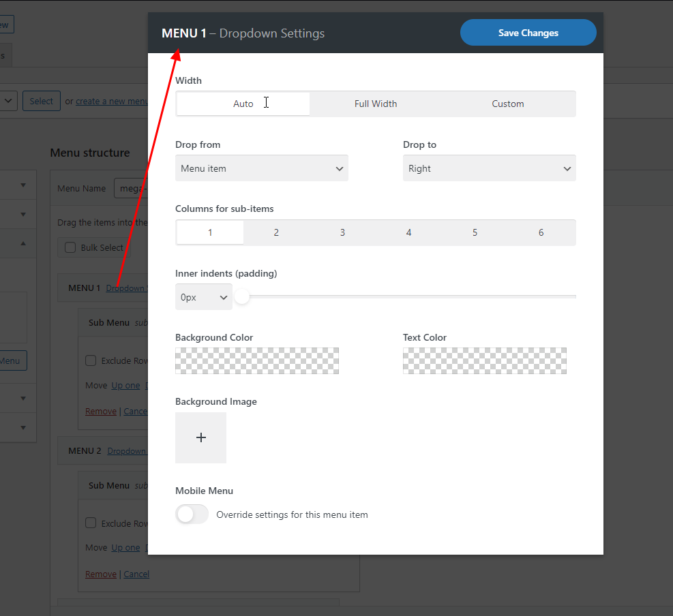Choose 1 column for sub-items

click(210, 232)
